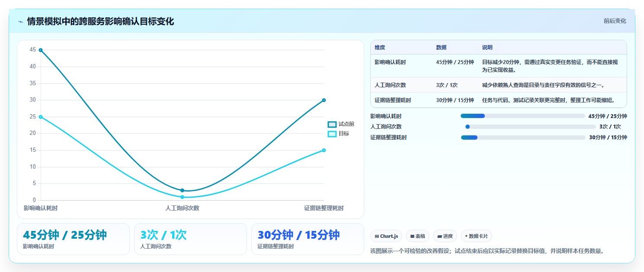Click the description starting 减少依赖熟人查询
Viewport: 644px width, 272px height.
(543, 85)
